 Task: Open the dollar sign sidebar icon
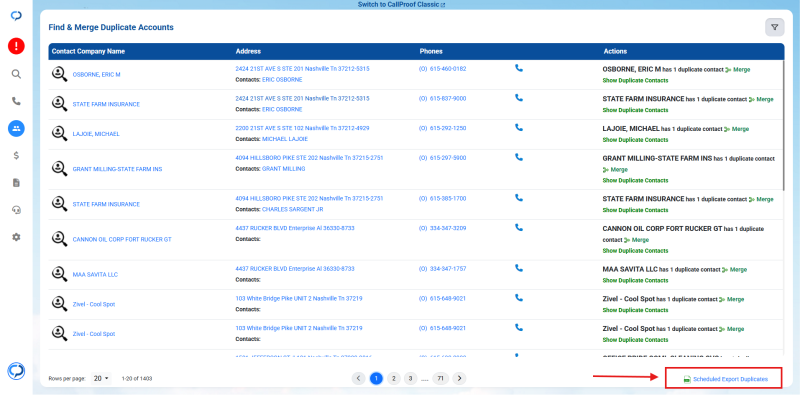tap(16, 156)
